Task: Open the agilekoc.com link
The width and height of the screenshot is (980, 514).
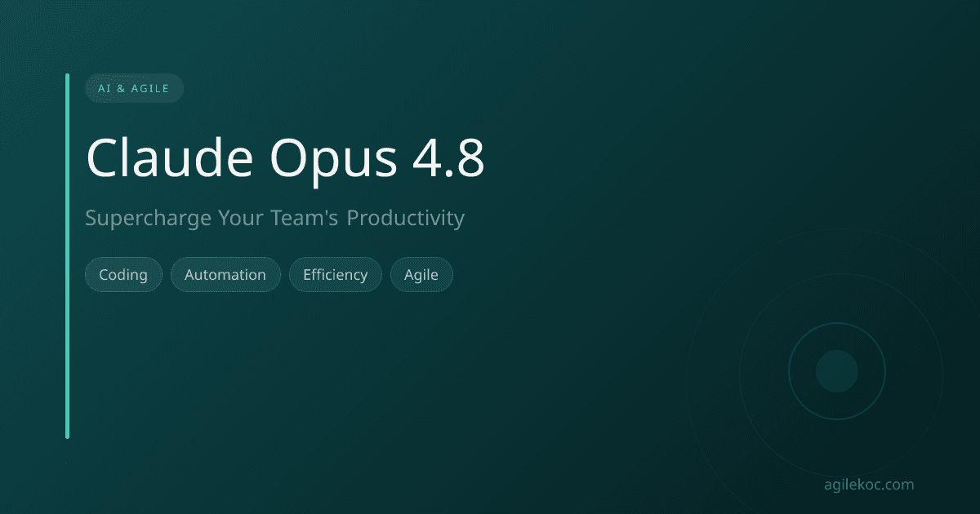Action: tap(870, 485)
